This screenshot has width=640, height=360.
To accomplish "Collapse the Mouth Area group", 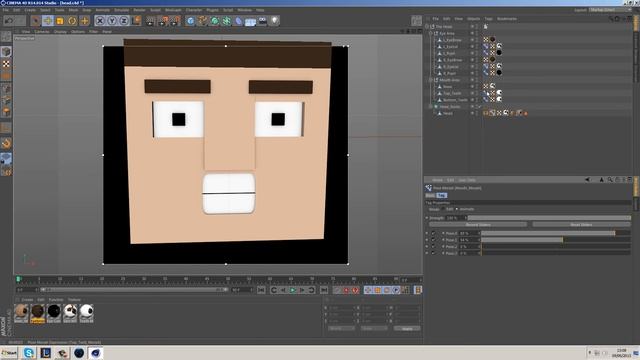I will point(431,80).
